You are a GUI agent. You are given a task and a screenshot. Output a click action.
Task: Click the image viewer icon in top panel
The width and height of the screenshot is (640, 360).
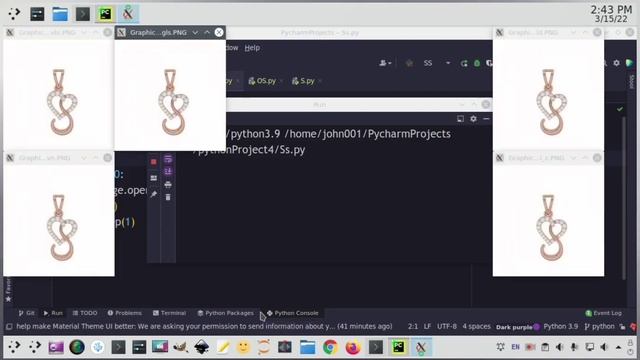click(128, 14)
